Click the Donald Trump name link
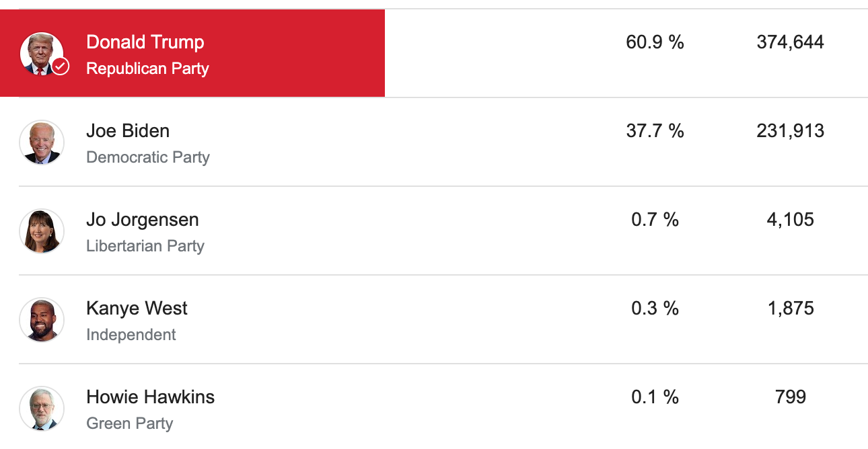Image resolution: width=868 pixels, height=449 pixels. pyautogui.click(x=145, y=42)
